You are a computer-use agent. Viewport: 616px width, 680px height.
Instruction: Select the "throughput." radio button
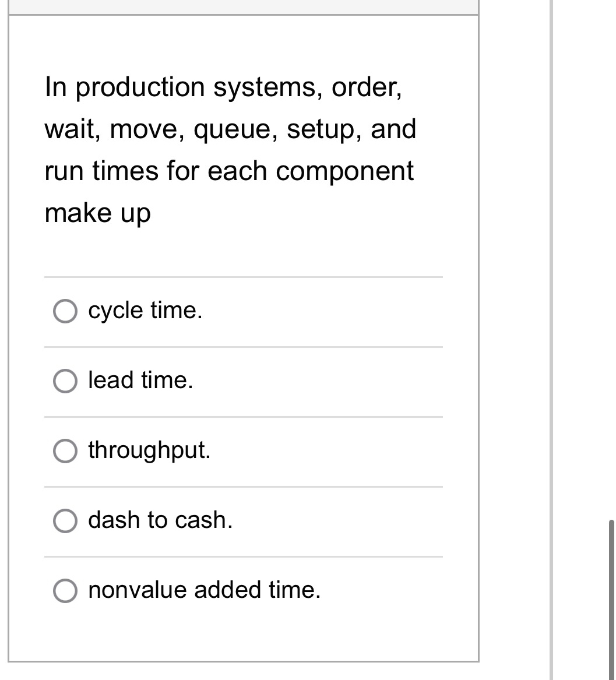(66, 450)
